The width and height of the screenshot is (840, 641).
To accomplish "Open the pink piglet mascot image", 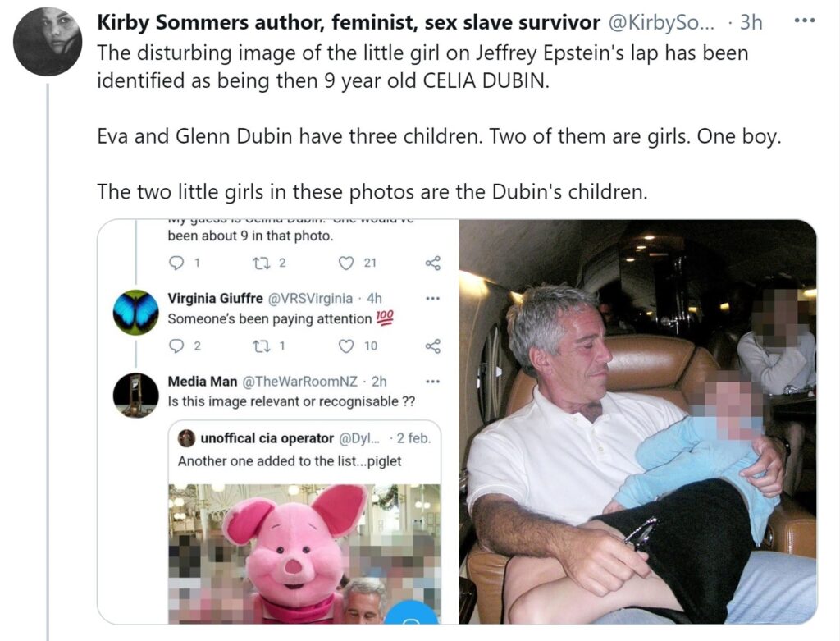I will click(x=304, y=554).
